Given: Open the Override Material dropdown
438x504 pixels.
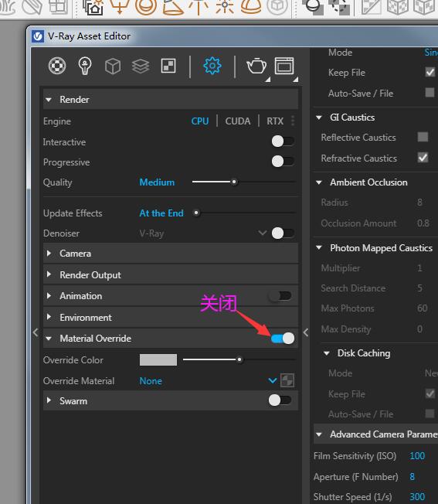Looking at the screenshot, I should pos(273,381).
